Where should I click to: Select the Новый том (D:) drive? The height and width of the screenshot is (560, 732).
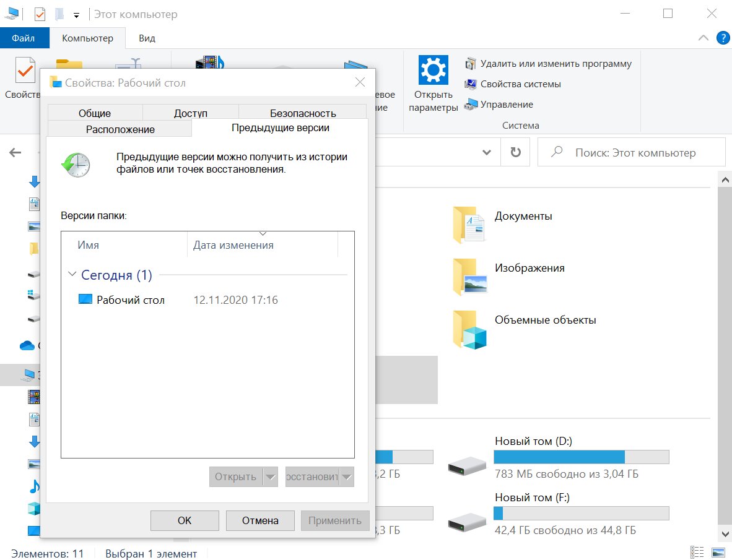(559, 457)
